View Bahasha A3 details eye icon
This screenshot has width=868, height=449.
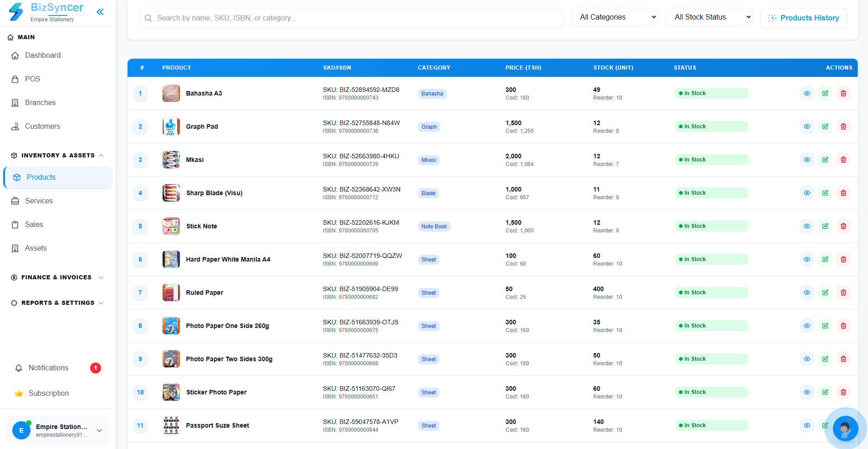[x=807, y=93]
